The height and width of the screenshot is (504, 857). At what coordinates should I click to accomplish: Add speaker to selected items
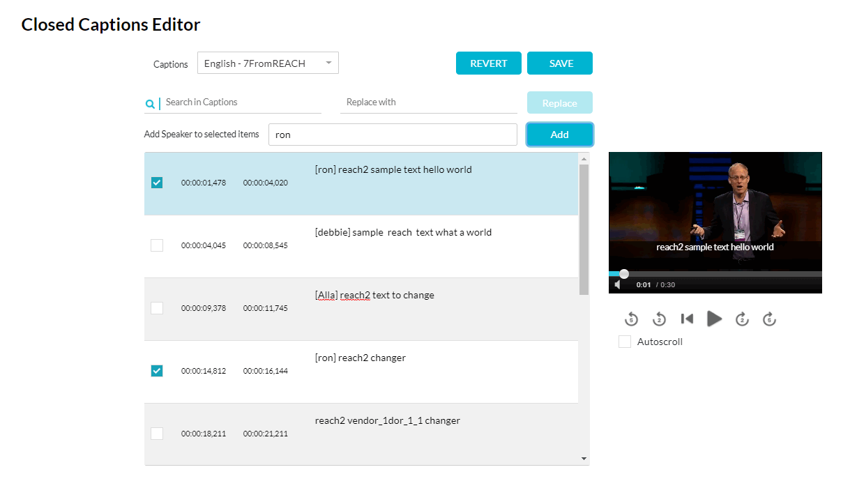[560, 135]
